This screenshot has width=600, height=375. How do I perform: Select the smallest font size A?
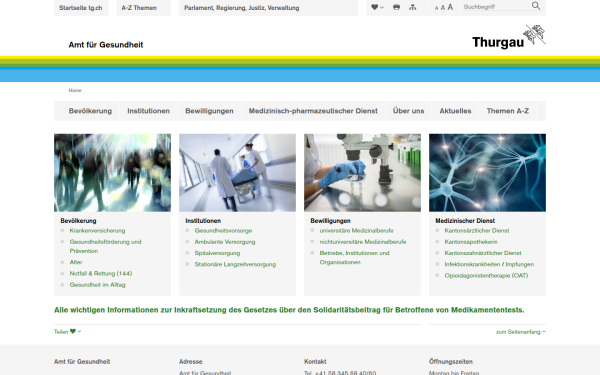point(436,8)
